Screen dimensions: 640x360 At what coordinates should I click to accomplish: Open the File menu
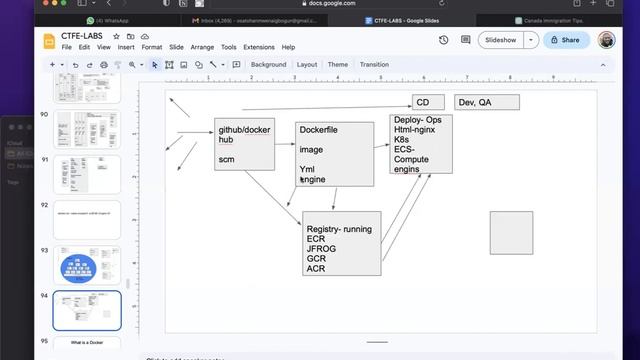(x=67, y=47)
